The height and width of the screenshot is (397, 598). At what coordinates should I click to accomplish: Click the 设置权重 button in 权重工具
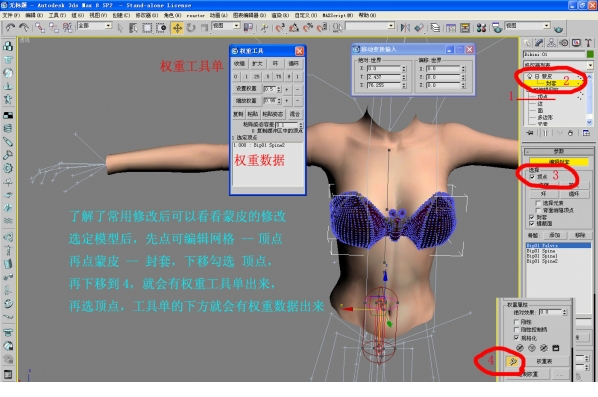click(x=246, y=88)
